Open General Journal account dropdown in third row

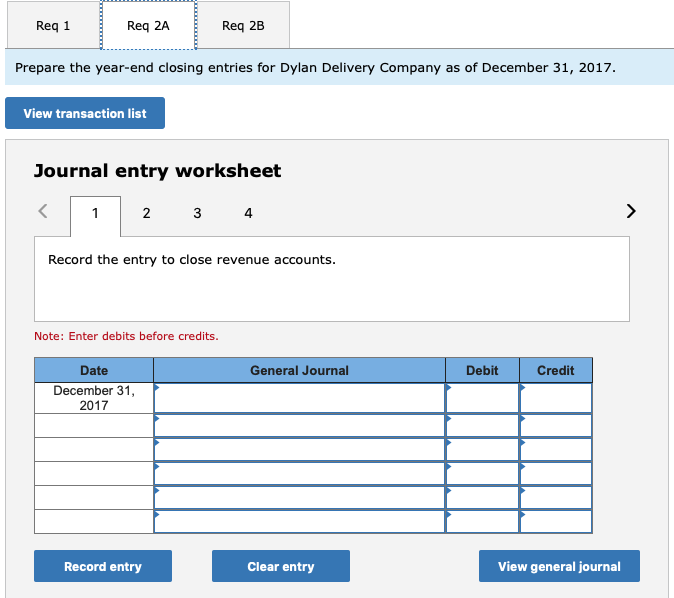(x=299, y=450)
